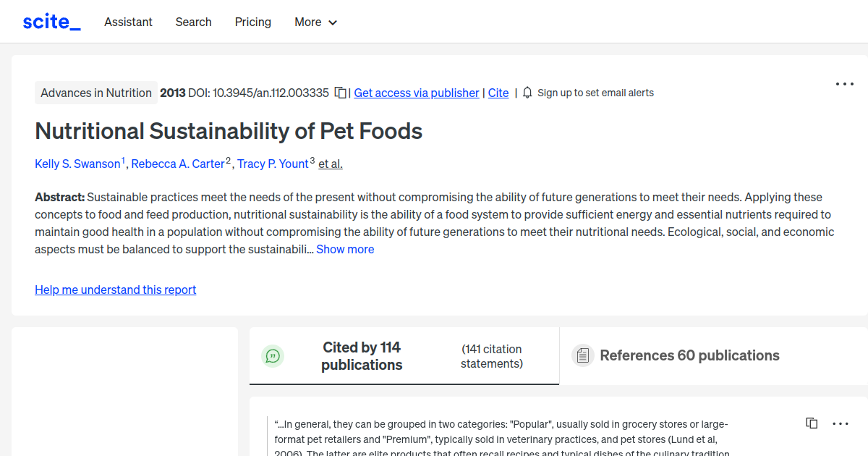Copy the DOI using the copy icon
The image size is (868, 456).
pyautogui.click(x=340, y=93)
